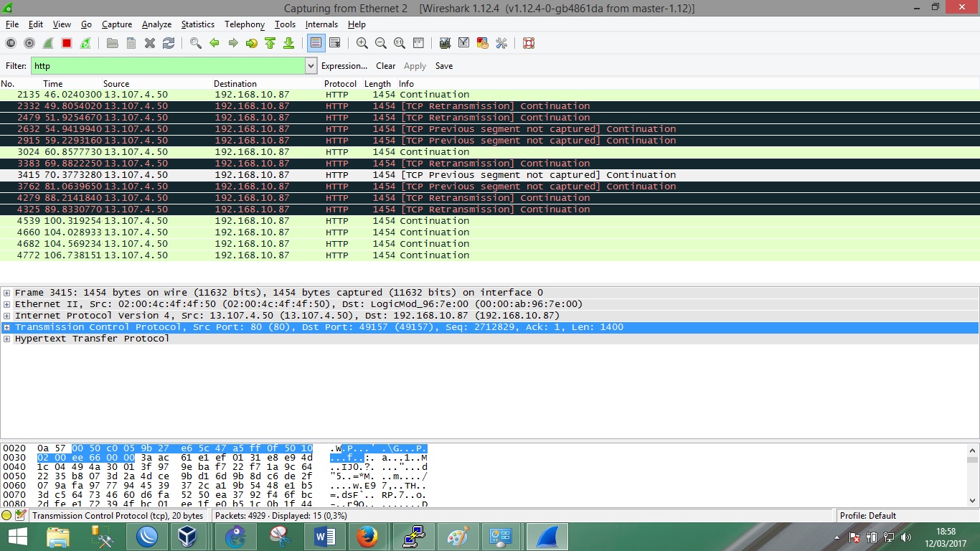The width and height of the screenshot is (980, 551).
Task: Open the Statistics menu
Action: [x=197, y=24]
